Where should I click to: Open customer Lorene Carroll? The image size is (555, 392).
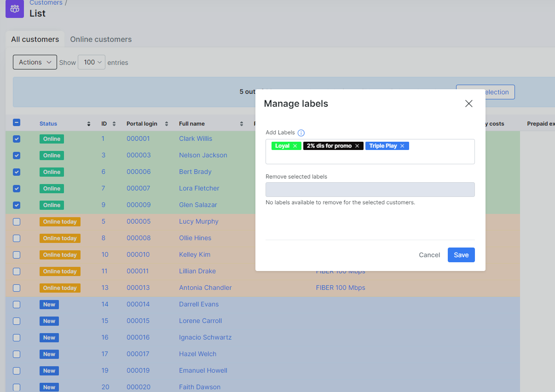200,321
